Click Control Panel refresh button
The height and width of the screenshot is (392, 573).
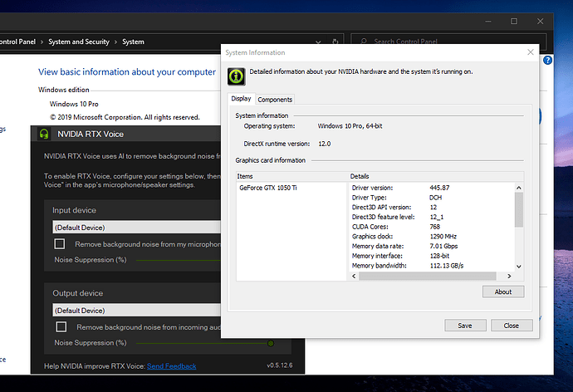pyautogui.click(x=335, y=42)
